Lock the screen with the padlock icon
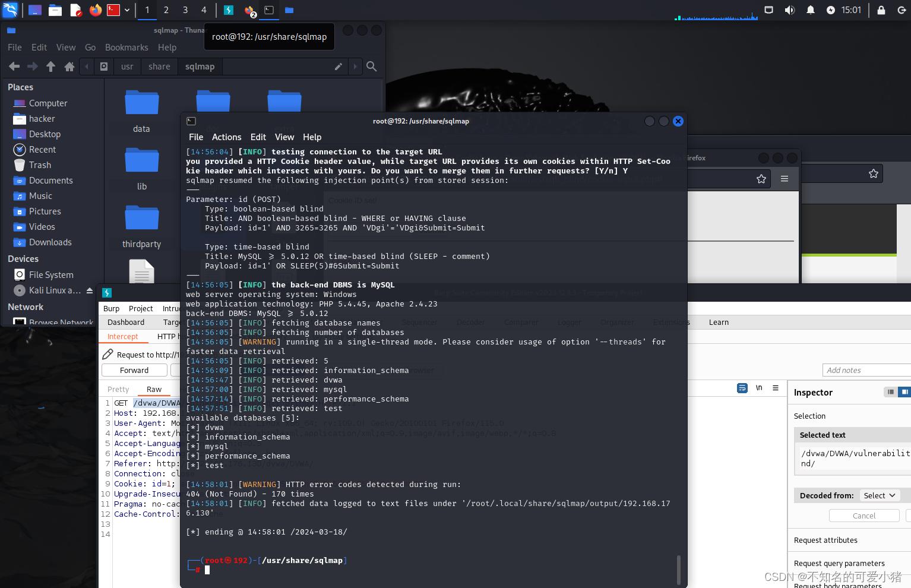This screenshot has height=588, width=911. 881,10
